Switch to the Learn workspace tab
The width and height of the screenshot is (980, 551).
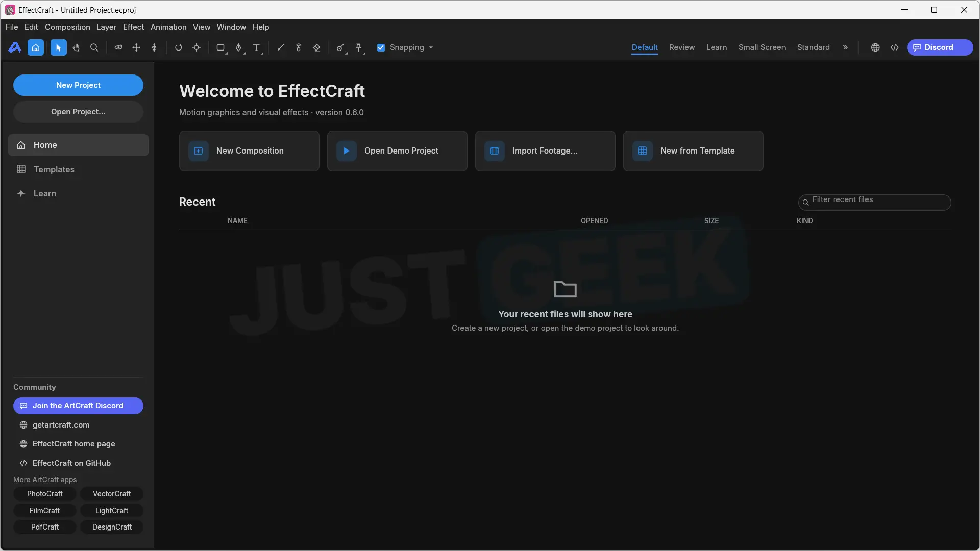pyautogui.click(x=717, y=47)
